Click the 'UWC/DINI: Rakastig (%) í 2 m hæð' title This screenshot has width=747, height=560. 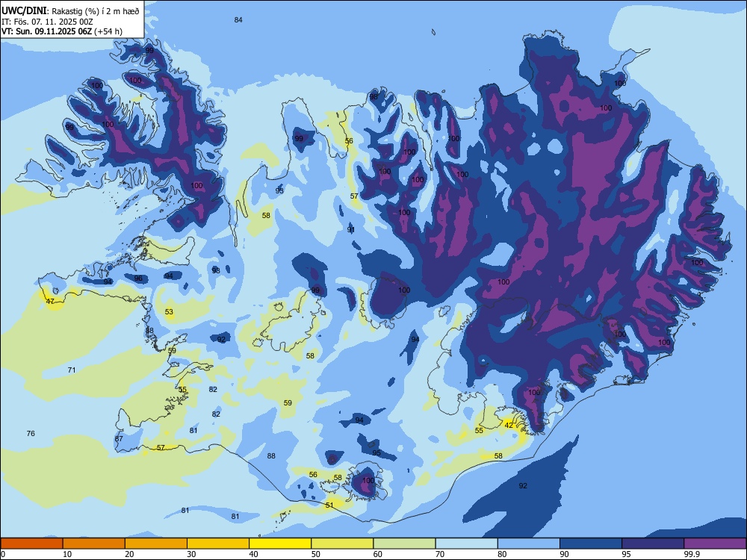70,11
